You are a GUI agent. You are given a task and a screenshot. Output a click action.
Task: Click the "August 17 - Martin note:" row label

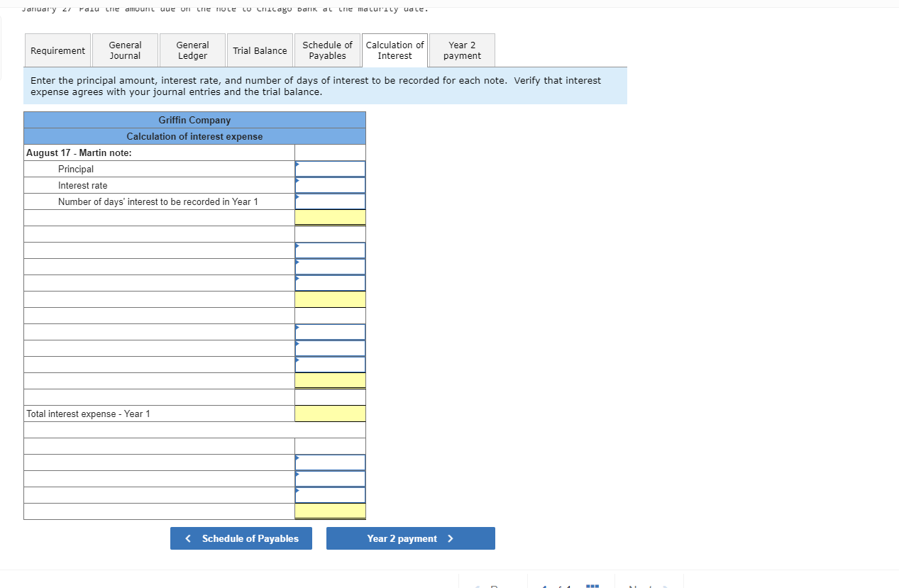click(x=79, y=152)
